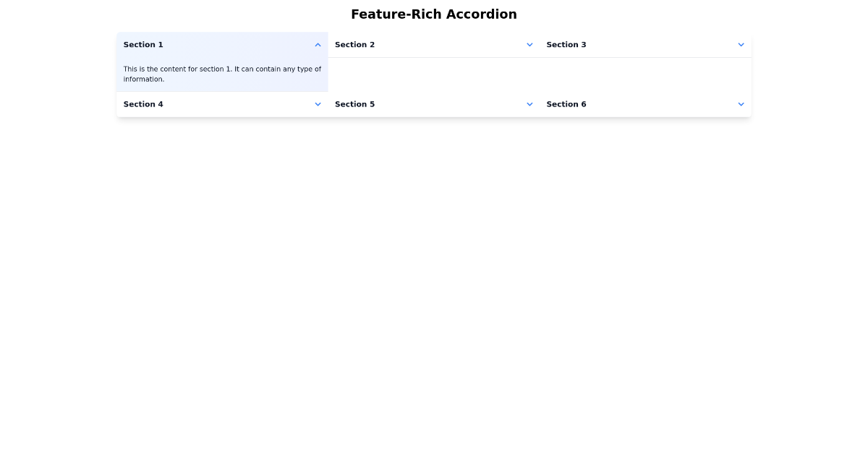Expand the Section 2 accordion panel
The width and height of the screenshot is (868, 456).
434,44
